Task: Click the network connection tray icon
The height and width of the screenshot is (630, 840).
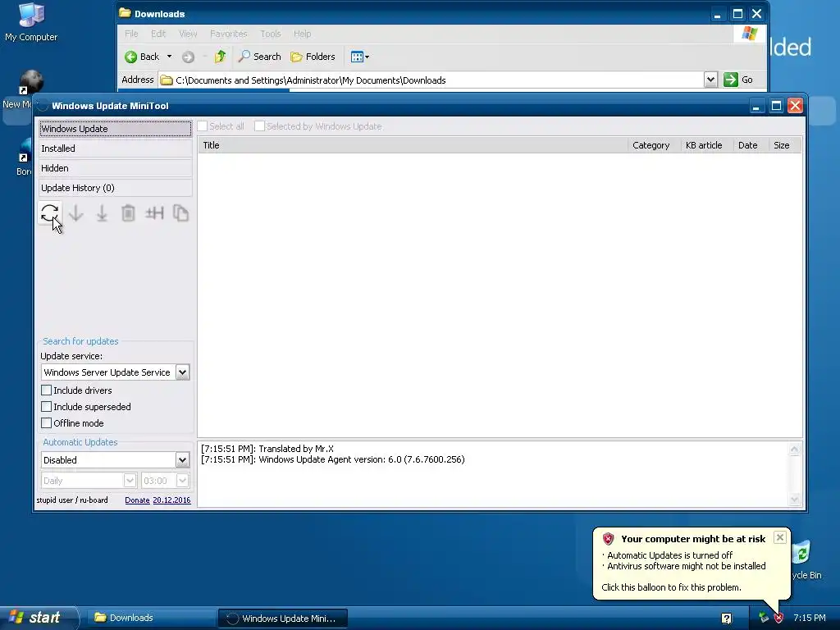Action: pyautogui.click(x=764, y=618)
